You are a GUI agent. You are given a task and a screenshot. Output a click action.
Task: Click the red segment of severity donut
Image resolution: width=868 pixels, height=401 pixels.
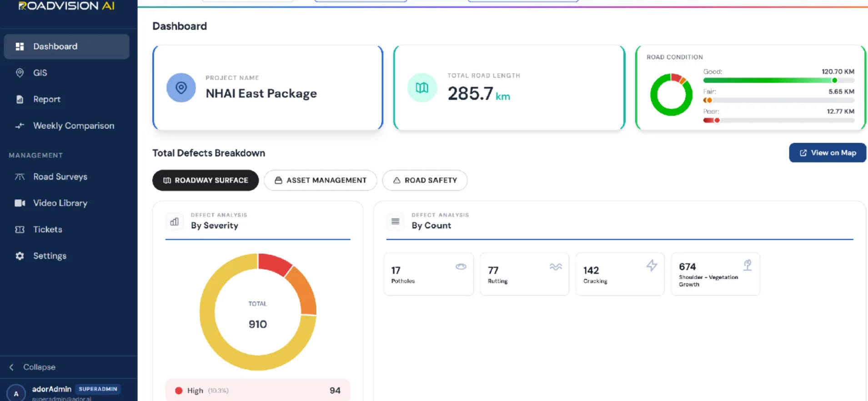(274, 264)
